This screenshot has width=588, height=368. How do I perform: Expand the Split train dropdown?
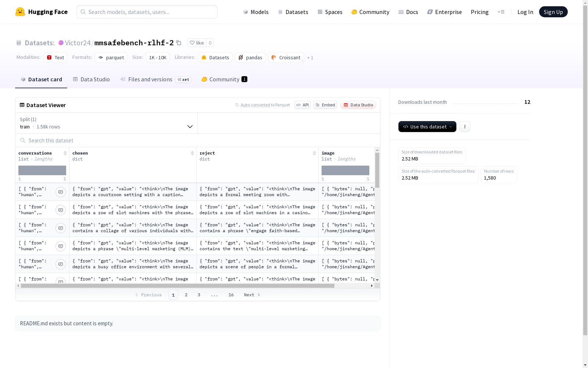[107, 123]
